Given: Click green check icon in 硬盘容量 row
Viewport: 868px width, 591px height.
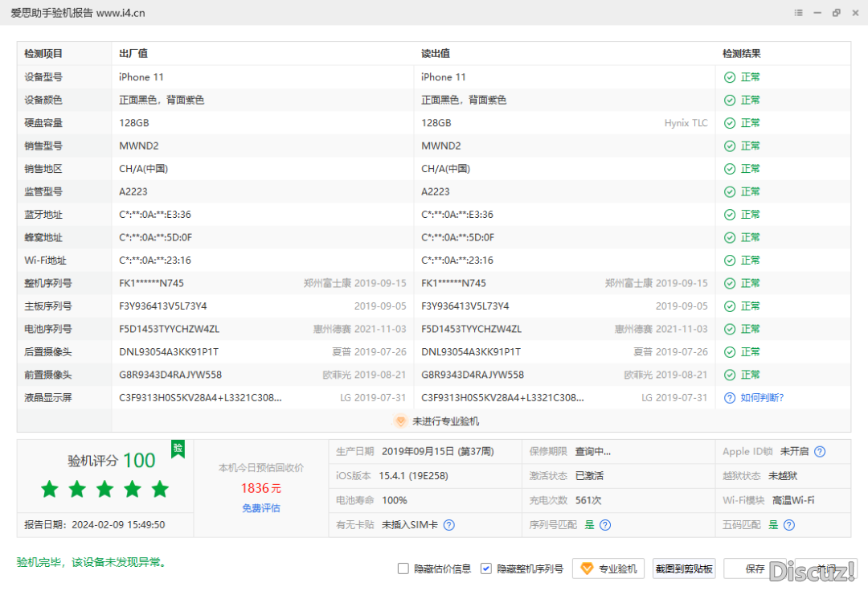Looking at the screenshot, I should pyautogui.click(x=730, y=123).
